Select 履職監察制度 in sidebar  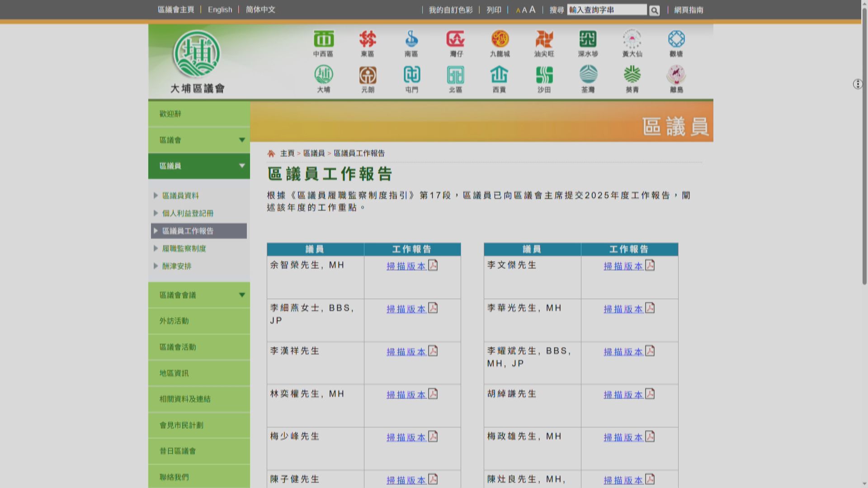pyautogui.click(x=184, y=249)
